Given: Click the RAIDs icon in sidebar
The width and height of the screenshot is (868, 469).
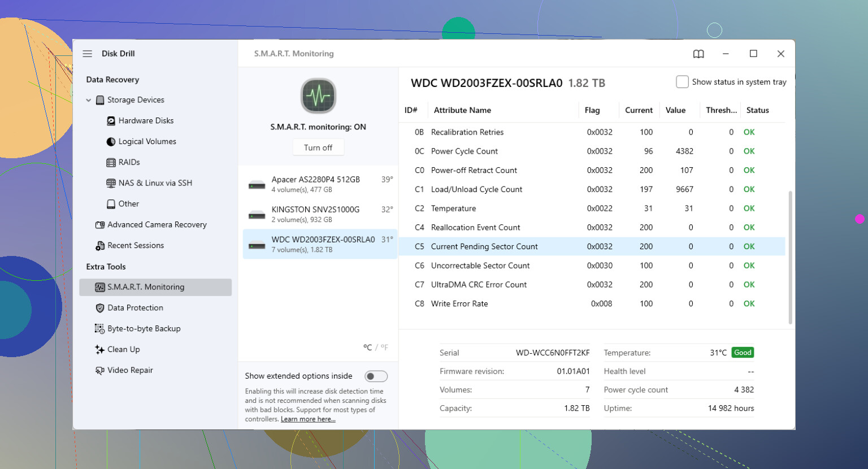Looking at the screenshot, I should click(x=111, y=163).
